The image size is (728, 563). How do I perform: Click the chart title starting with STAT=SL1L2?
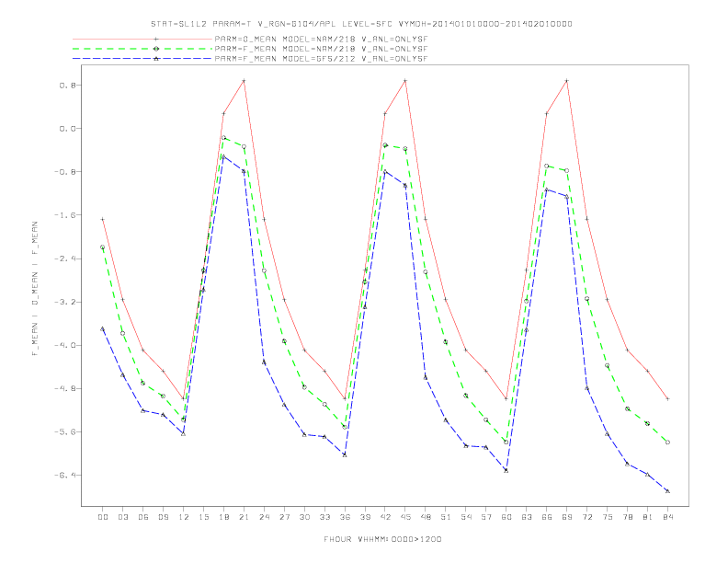point(361,24)
